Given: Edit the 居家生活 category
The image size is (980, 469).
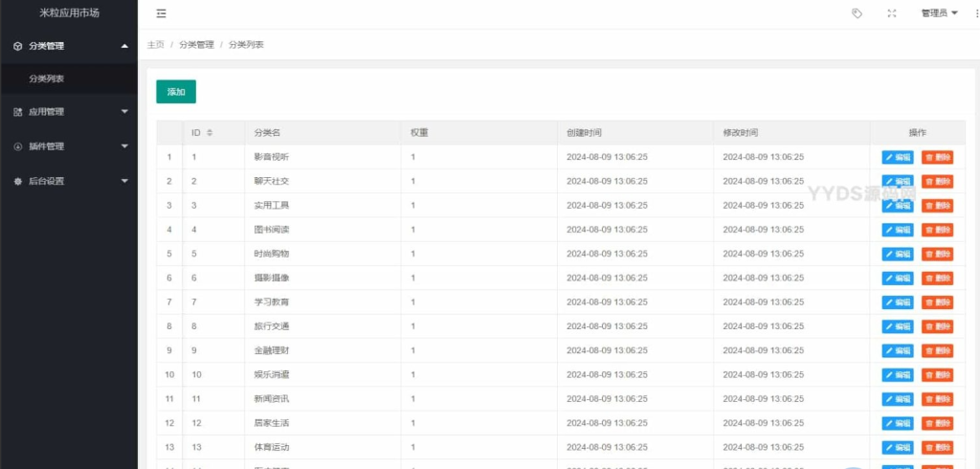Looking at the screenshot, I should 898,423.
